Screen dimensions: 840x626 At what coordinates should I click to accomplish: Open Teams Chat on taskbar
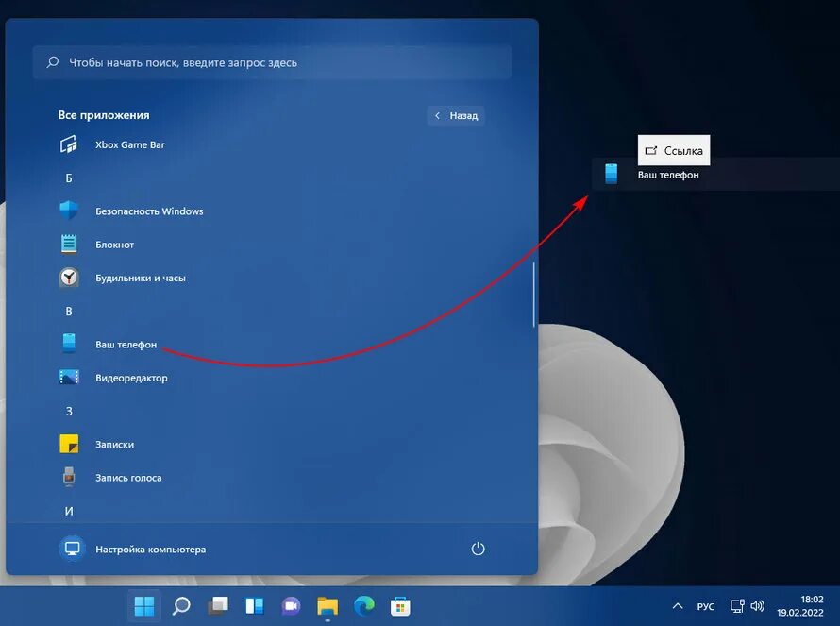291,606
